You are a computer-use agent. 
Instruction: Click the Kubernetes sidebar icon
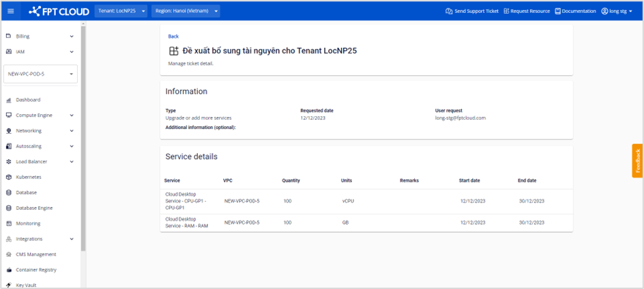tap(9, 177)
